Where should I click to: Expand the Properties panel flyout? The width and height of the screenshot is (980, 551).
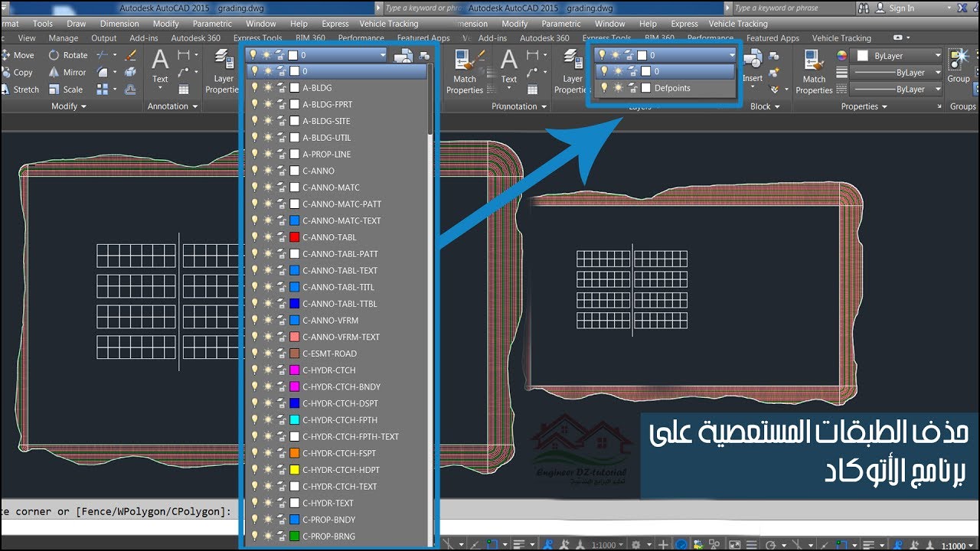coord(864,106)
